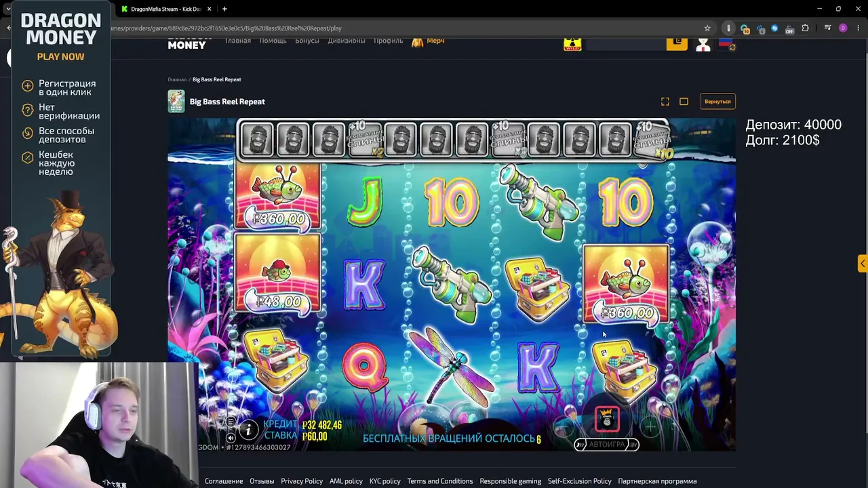Open the Chrome three-dot menu
The image size is (868, 488).
click(x=858, y=28)
